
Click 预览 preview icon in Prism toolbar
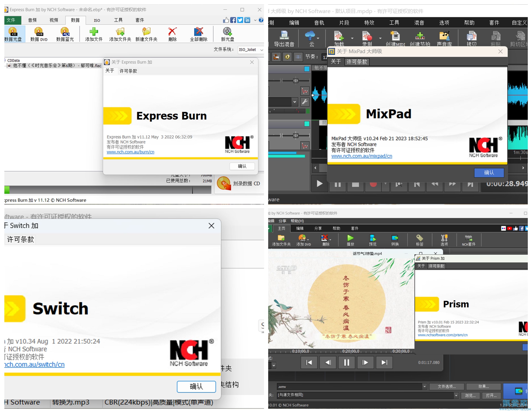pos(373,240)
